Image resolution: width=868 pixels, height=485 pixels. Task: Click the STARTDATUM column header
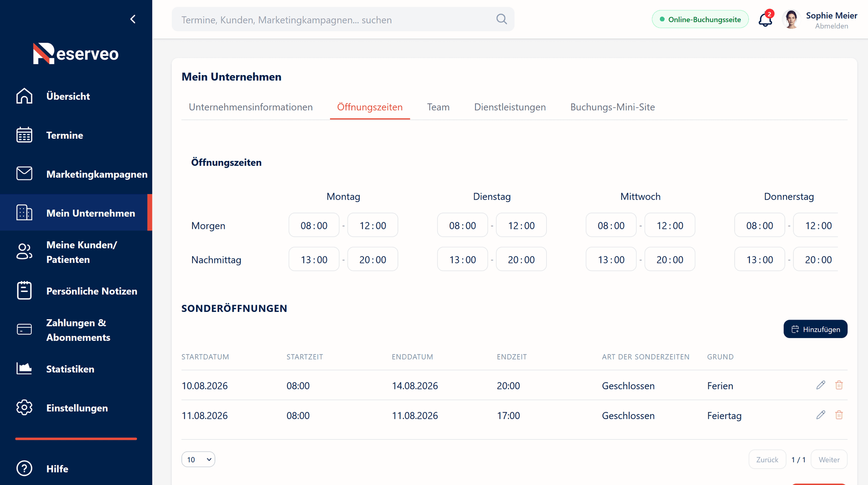(205, 357)
